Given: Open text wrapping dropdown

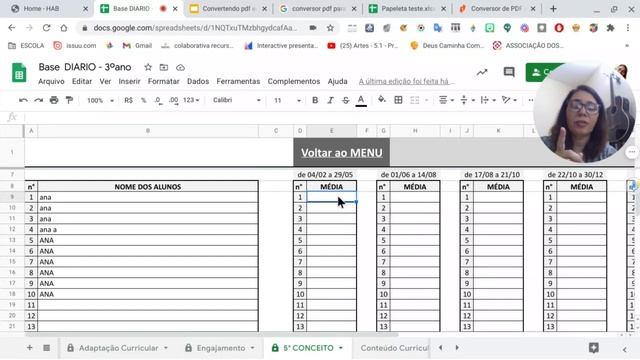Looking at the screenshot, I should click(488, 100).
